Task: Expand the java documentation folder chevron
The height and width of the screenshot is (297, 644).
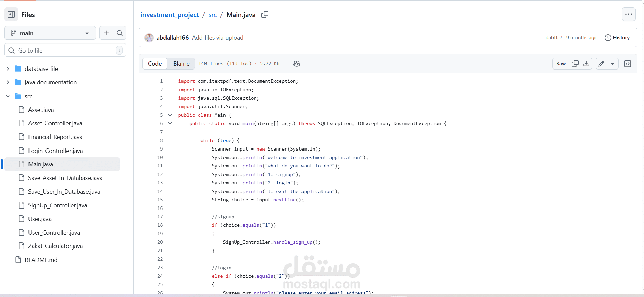Action: 8,82
